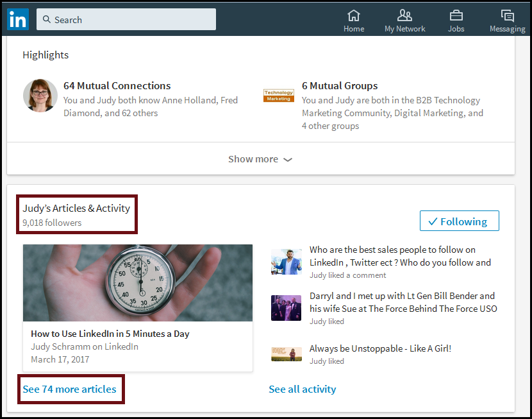The height and width of the screenshot is (419, 532).
Task: Click the group photo thumbnail for USO post
Action: 286,308
